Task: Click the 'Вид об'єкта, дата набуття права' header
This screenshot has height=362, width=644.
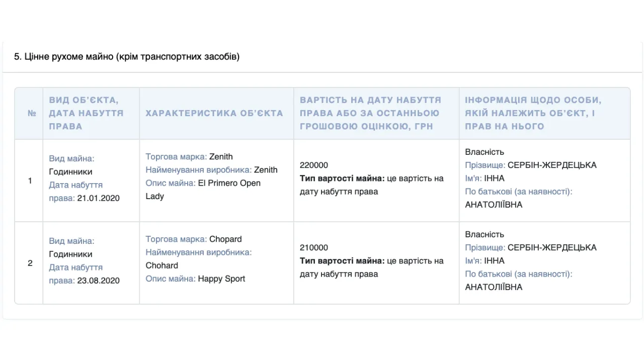Action: coord(86,113)
